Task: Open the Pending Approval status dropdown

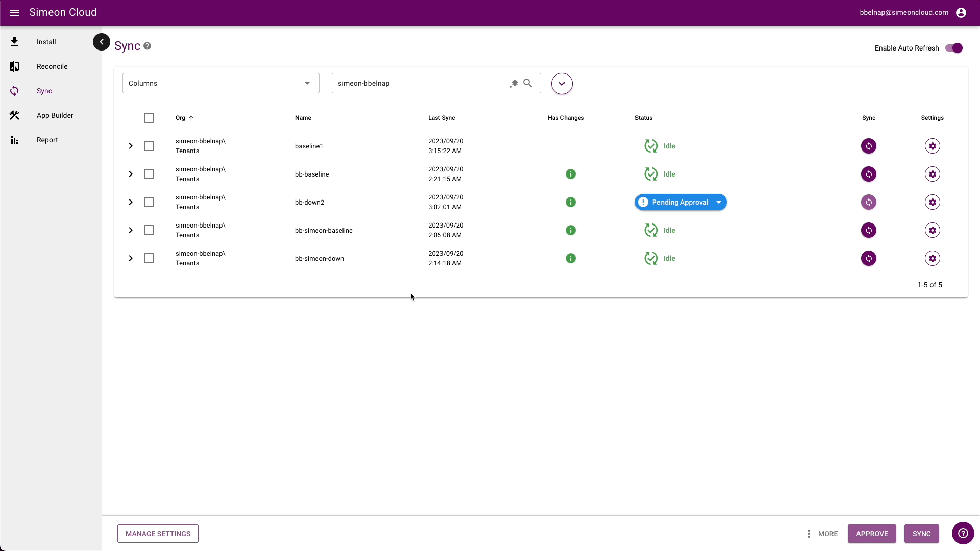Action: tap(719, 202)
